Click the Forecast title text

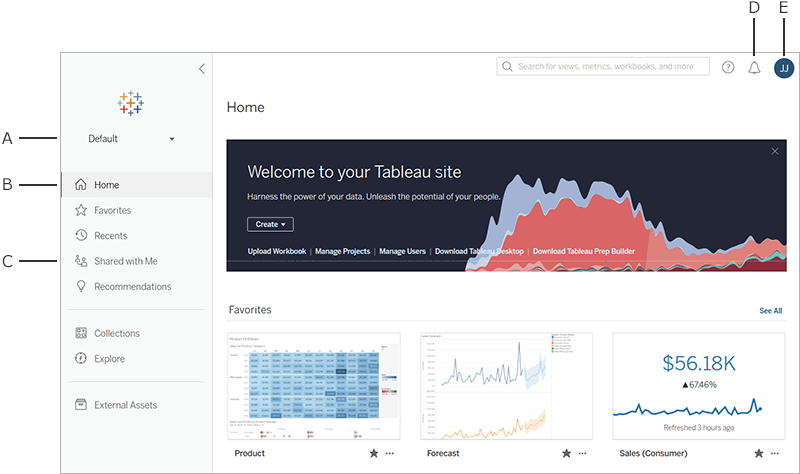pos(443,453)
